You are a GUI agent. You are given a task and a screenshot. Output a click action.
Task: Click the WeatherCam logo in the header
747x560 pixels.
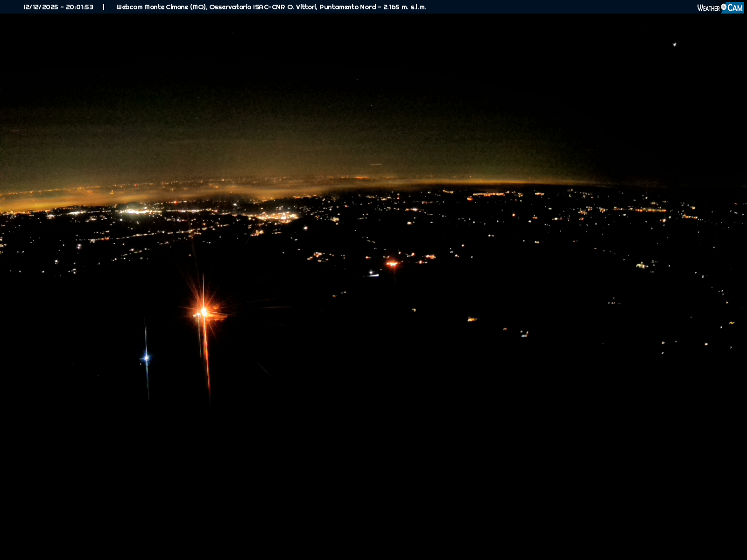click(x=720, y=7)
